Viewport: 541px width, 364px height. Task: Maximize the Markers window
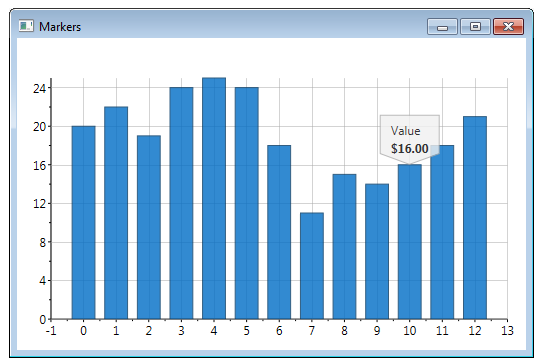pyautogui.click(x=475, y=27)
